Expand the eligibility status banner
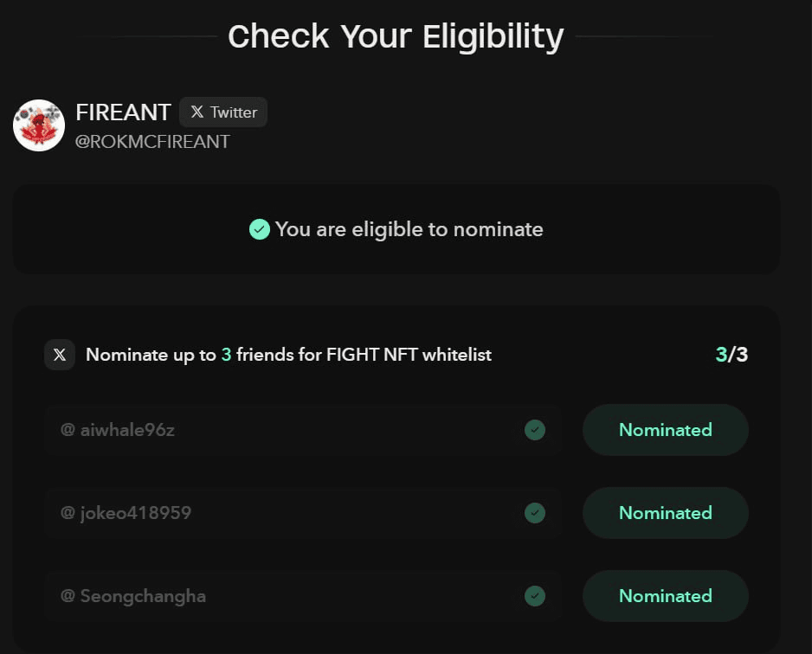The width and height of the screenshot is (812, 654). click(x=396, y=229)
